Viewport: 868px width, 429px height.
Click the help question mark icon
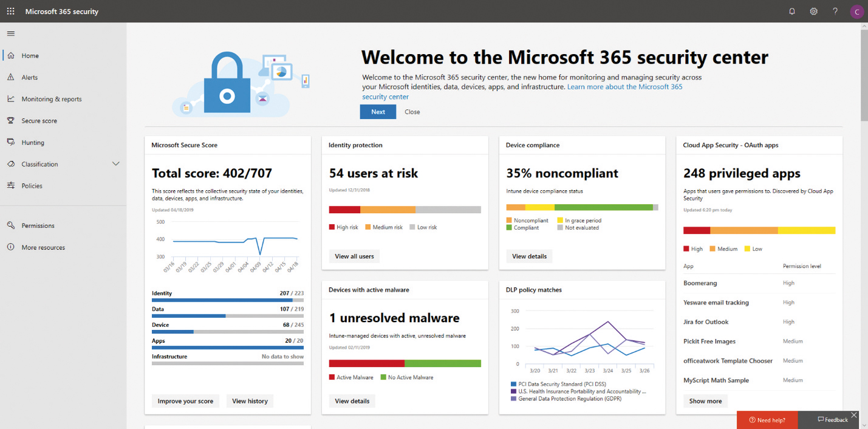click(x=835, y=11)
